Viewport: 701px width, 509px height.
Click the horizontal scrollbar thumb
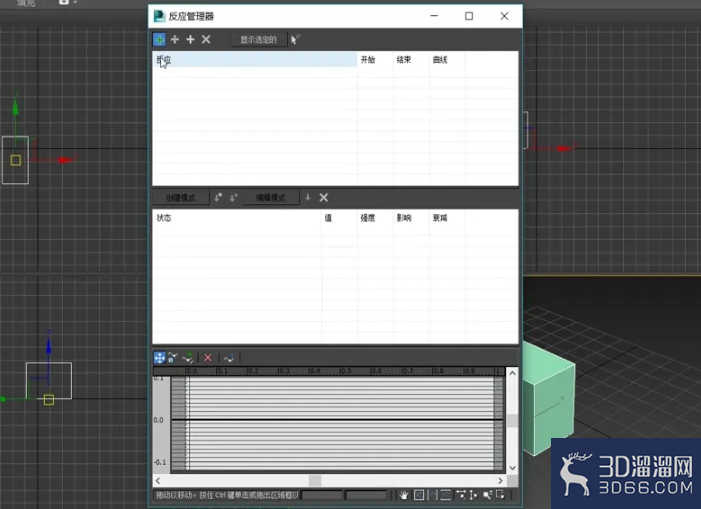click(315, 481)
